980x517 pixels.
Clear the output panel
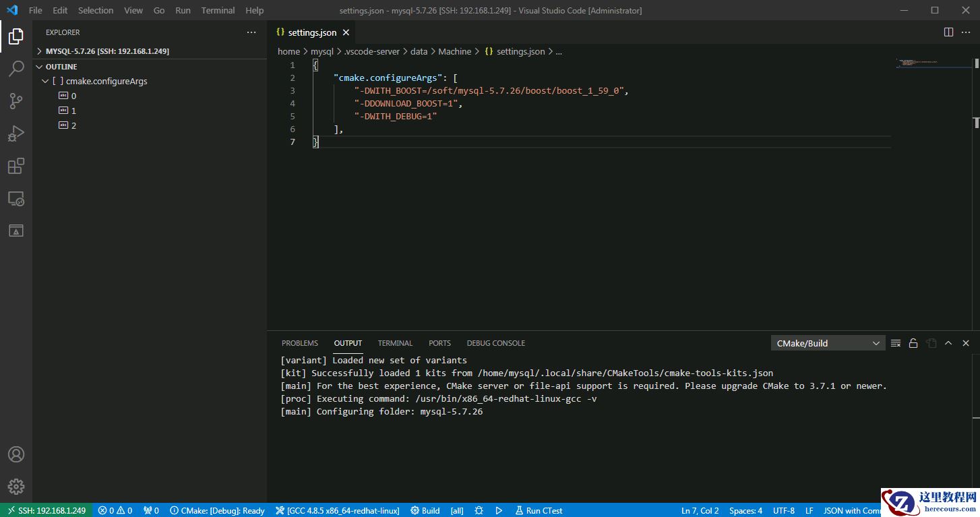coord(896,343)
